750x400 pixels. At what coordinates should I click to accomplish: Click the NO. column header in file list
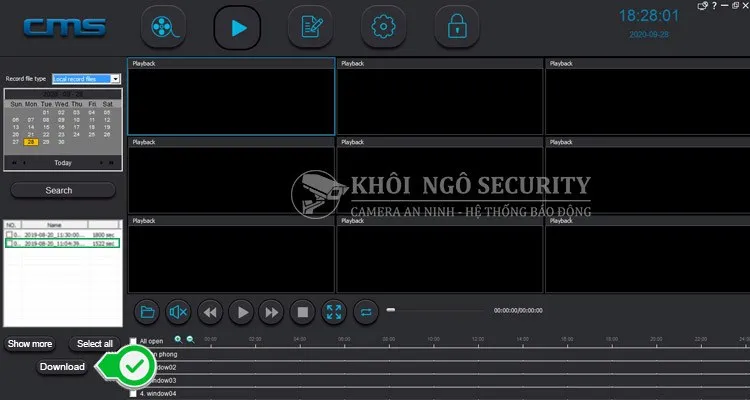[x=11, y=224]
